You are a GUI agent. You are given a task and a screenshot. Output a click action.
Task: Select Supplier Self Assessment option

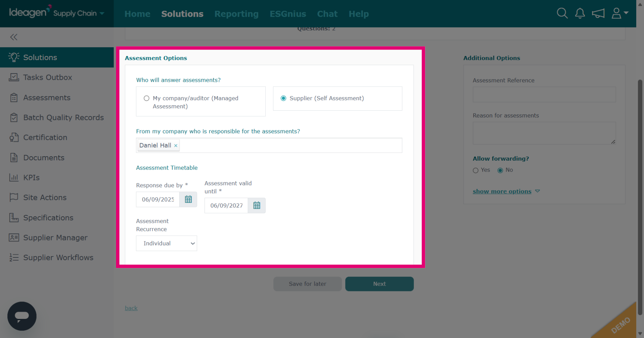click(283, 98)
